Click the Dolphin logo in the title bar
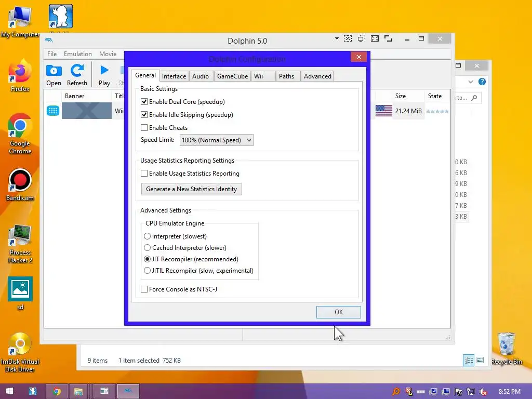This screenshot has height=399, width=532. [x=49, y=40]
